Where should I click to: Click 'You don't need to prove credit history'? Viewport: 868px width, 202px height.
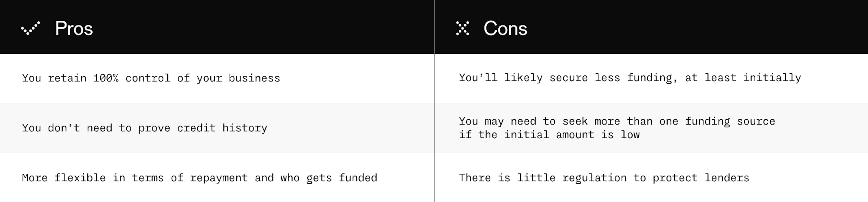145,128
